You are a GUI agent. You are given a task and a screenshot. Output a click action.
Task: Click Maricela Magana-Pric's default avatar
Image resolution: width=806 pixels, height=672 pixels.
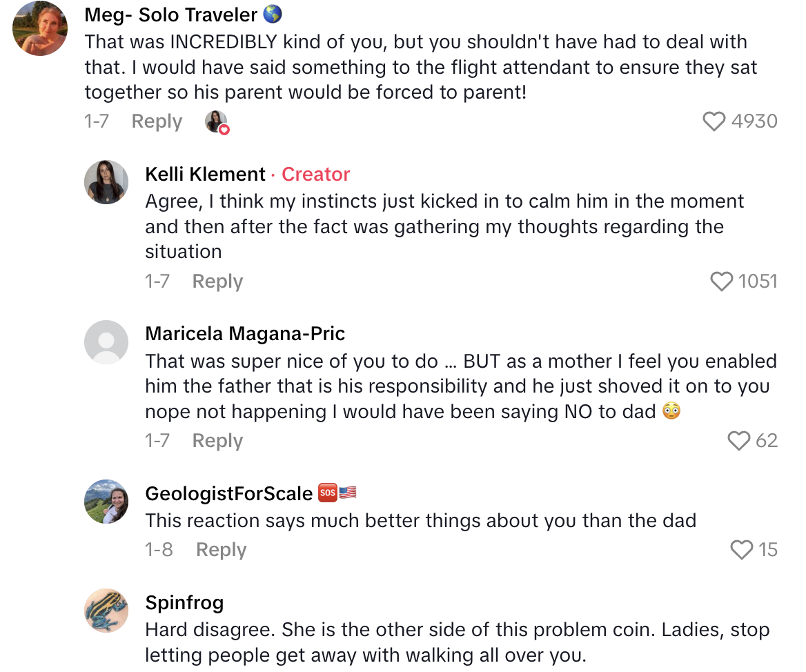pos(106,342)
